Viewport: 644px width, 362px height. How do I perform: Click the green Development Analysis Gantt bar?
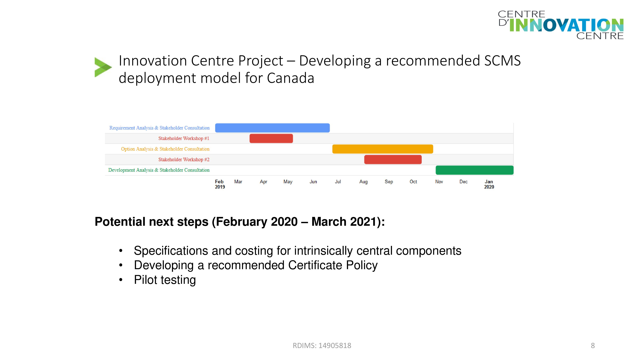[x=474, y=170]
